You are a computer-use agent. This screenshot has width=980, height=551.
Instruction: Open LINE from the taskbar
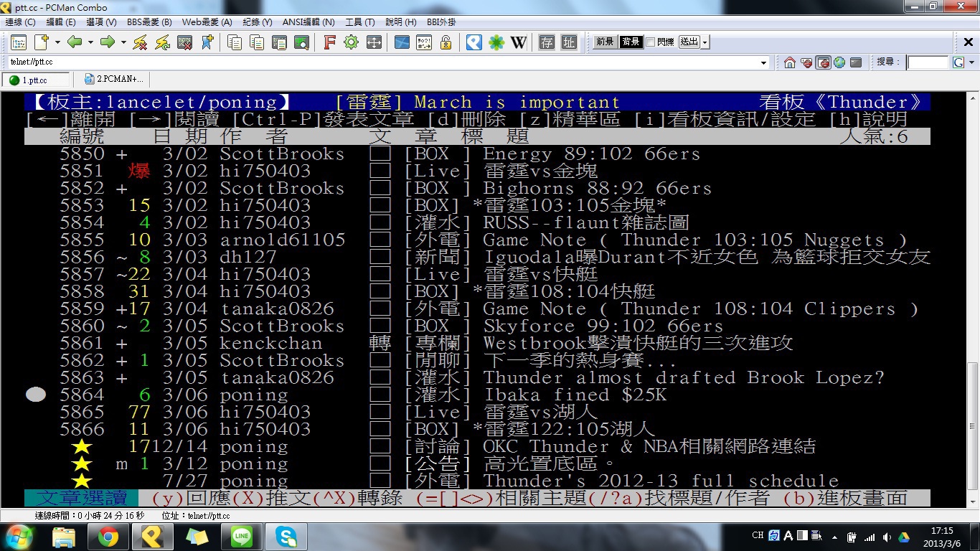[242, 537]
